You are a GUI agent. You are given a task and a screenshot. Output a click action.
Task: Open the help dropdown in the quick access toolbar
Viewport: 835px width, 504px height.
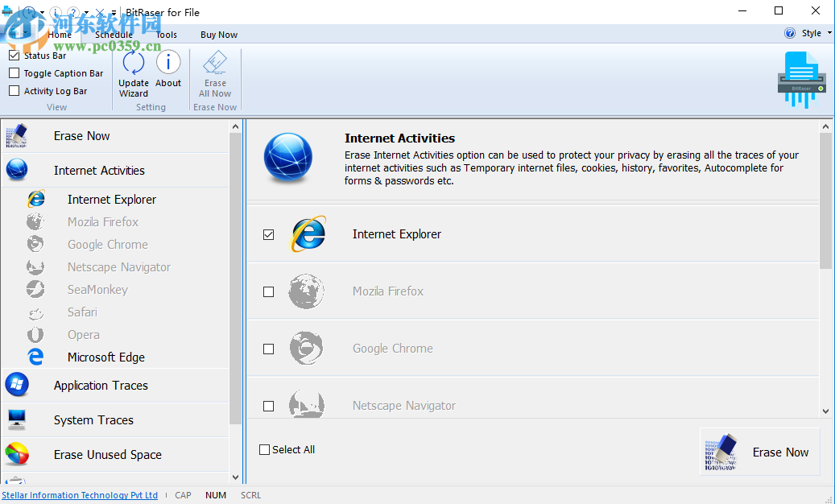point(86,12)
